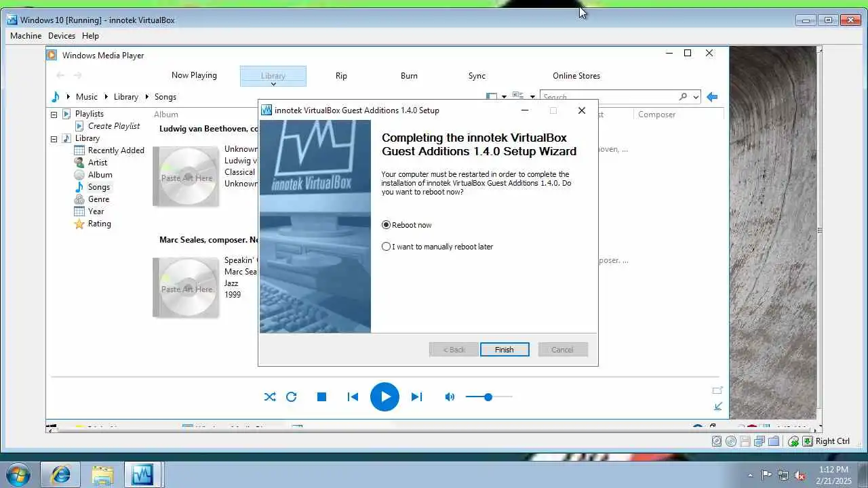The height and width of the screenshot is (488, 868).
Task: Click the hard disk activity status icon
Action: coord(717,441)
